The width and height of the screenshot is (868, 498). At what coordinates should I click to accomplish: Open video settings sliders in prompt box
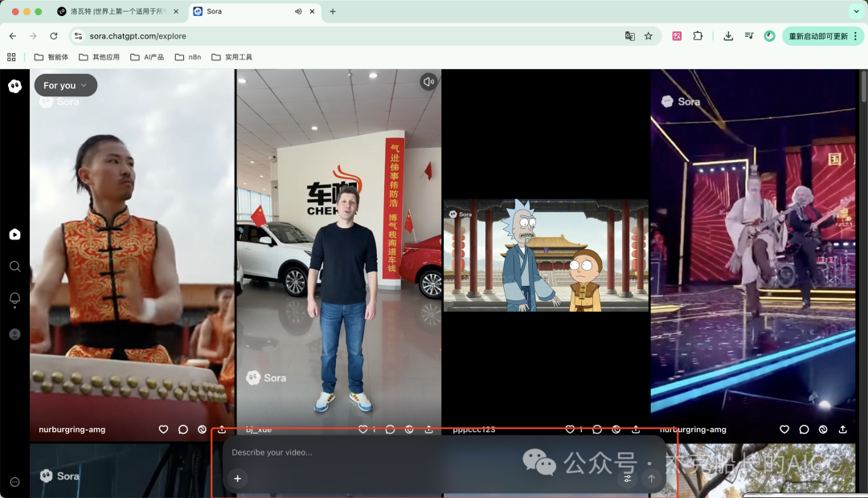click(x=627, y=479)
